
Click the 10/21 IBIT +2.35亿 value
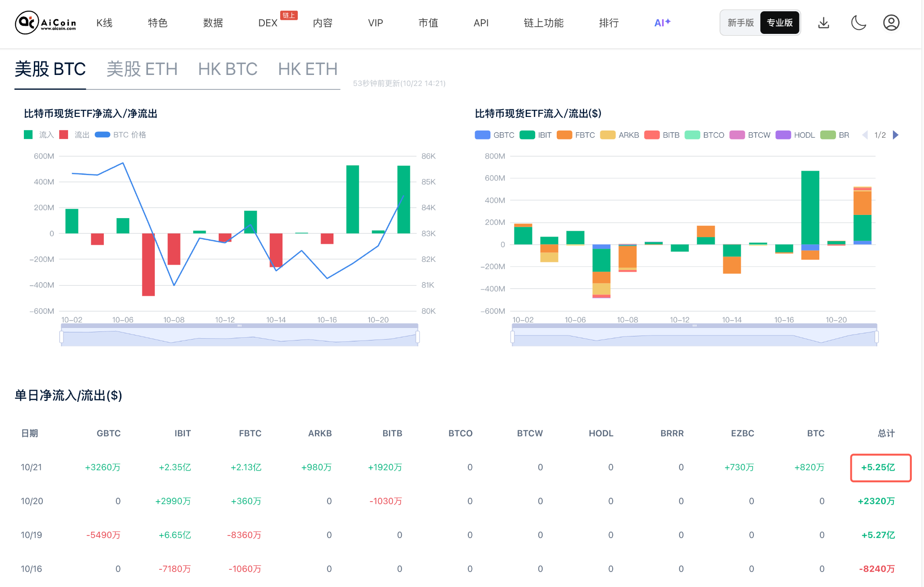[175, 467]
